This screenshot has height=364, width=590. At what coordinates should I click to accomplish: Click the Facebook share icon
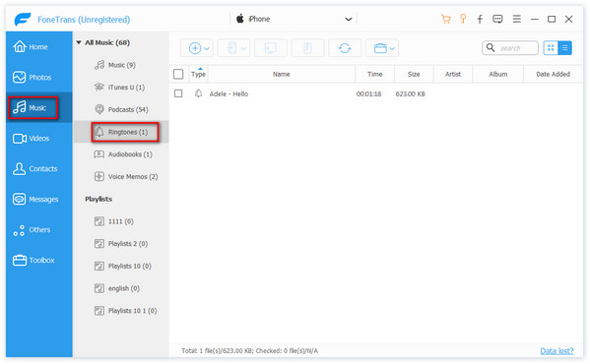[480, 19]
